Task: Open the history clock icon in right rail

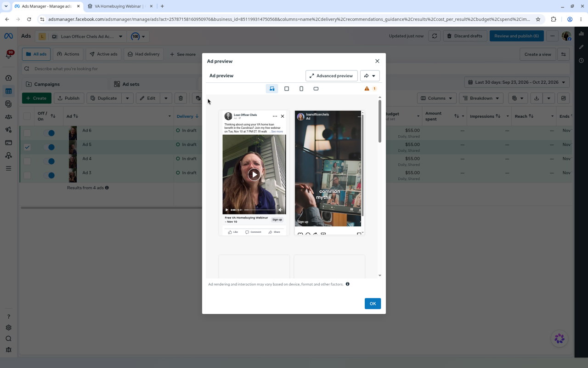Action: (x=581, y=60)
